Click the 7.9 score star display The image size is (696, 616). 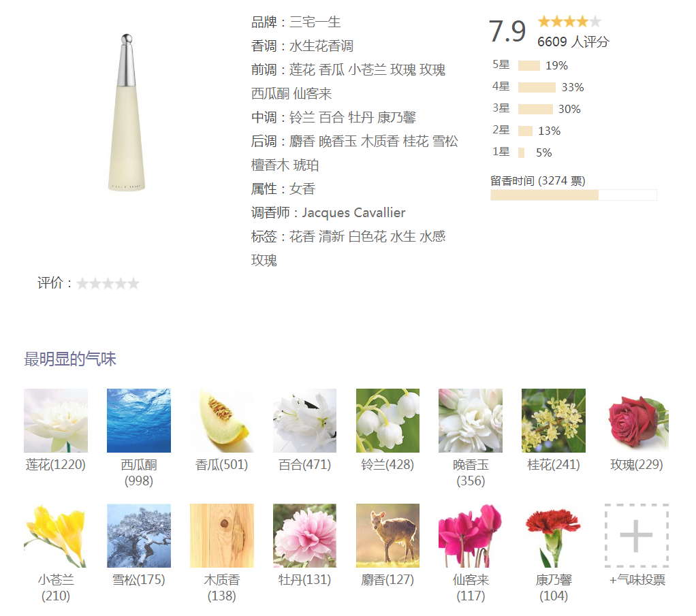pyautogui.click(x=569, y=21)
